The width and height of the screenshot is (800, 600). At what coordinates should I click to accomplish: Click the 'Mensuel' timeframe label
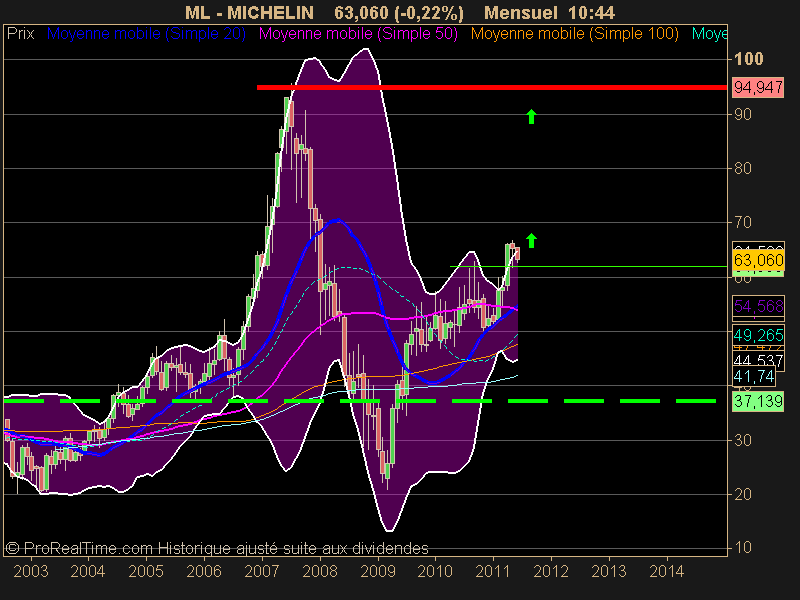pos(520,13)
